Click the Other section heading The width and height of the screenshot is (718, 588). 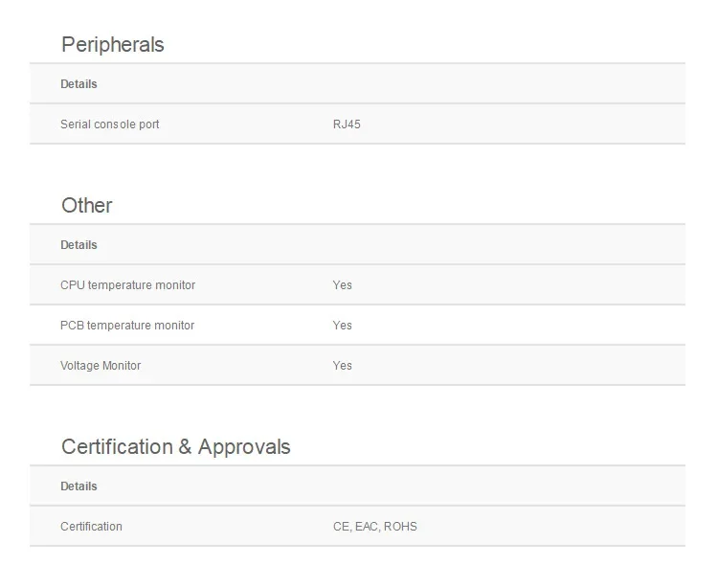click(x=86, y=206)
